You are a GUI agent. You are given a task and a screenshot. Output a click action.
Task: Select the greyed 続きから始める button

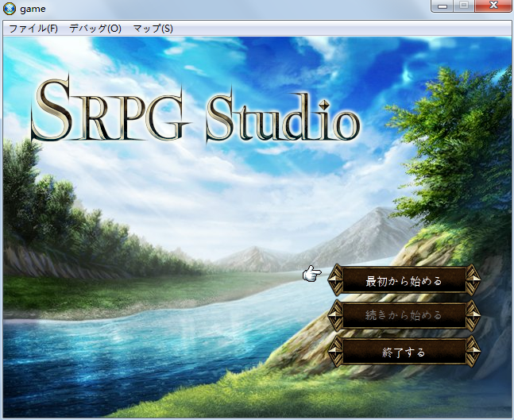point(404,315)
